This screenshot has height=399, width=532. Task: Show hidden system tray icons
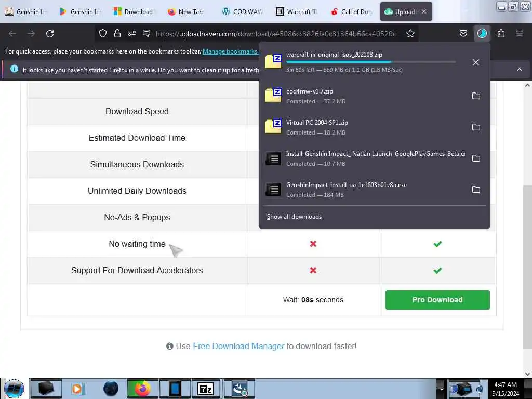tap(442, 389)
